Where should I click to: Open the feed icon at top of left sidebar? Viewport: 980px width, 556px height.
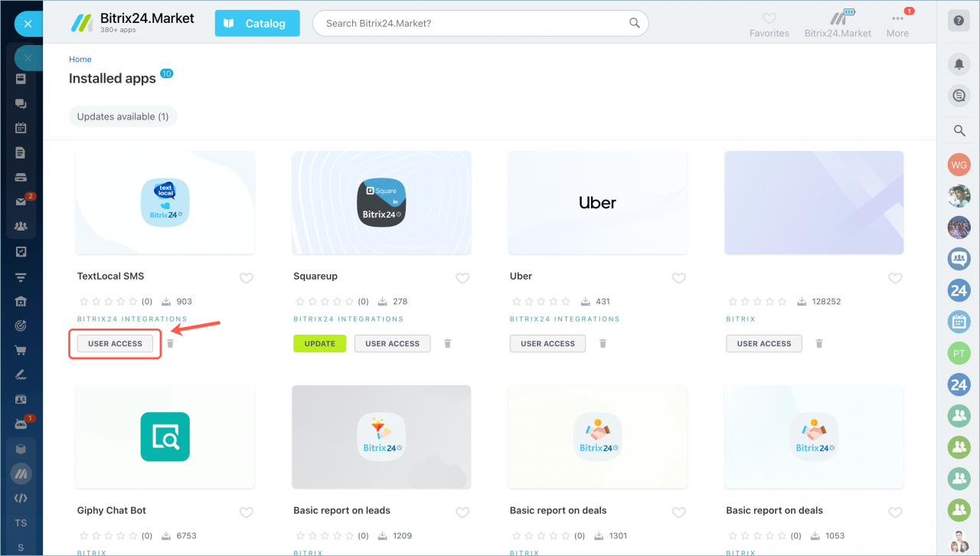pos(21,79)
